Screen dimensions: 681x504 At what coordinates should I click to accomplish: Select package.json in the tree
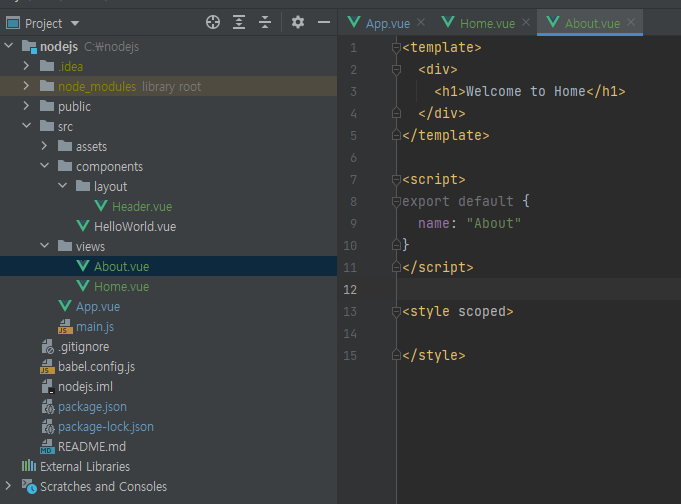(93, 406)
